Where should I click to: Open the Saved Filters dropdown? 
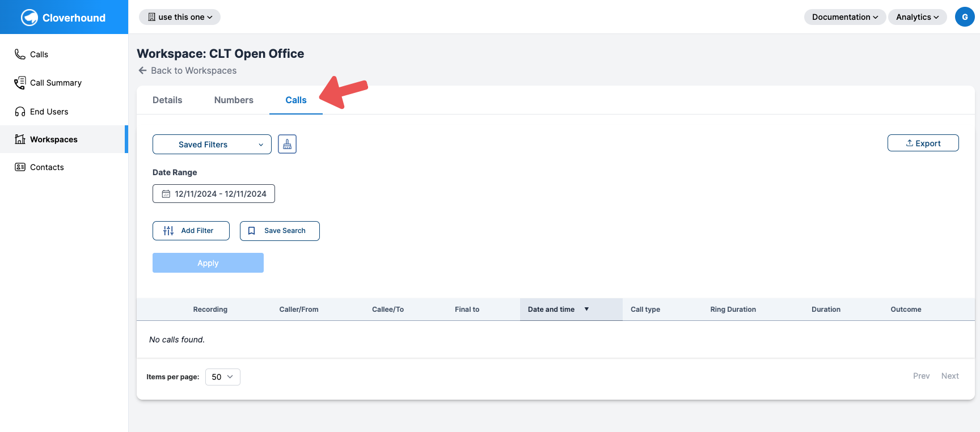tap(212, 144)
